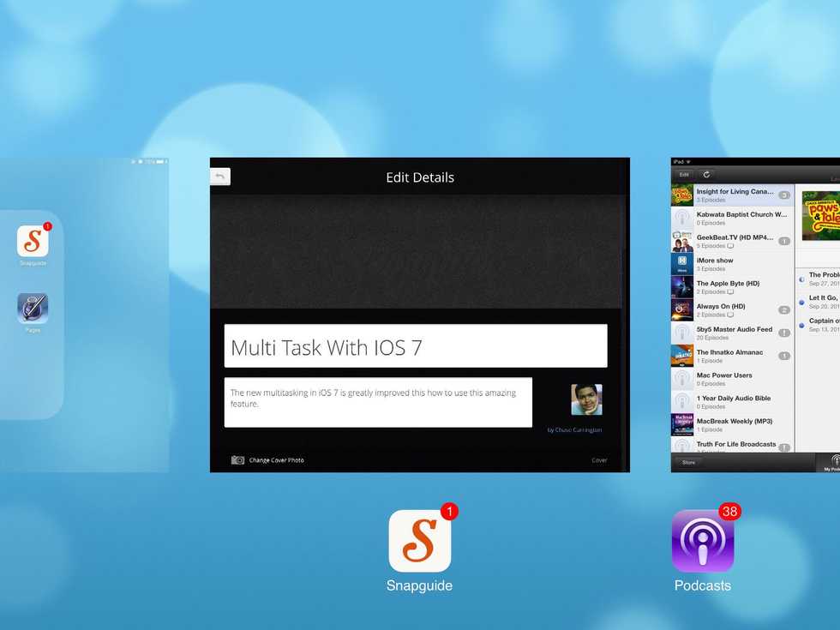Tap the author profile photo
The height and width of the screenshot is (630, 840).
click(x=586, y=399)
